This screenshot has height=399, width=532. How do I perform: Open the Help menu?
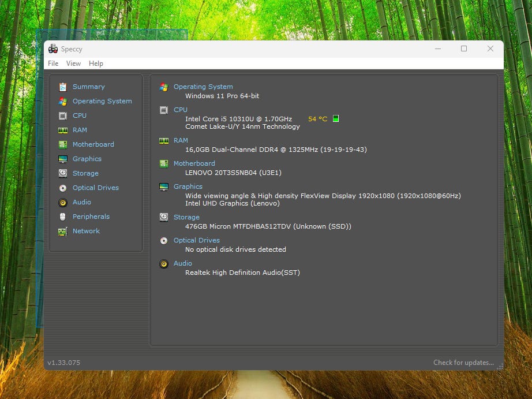click(x=96, y=64)
